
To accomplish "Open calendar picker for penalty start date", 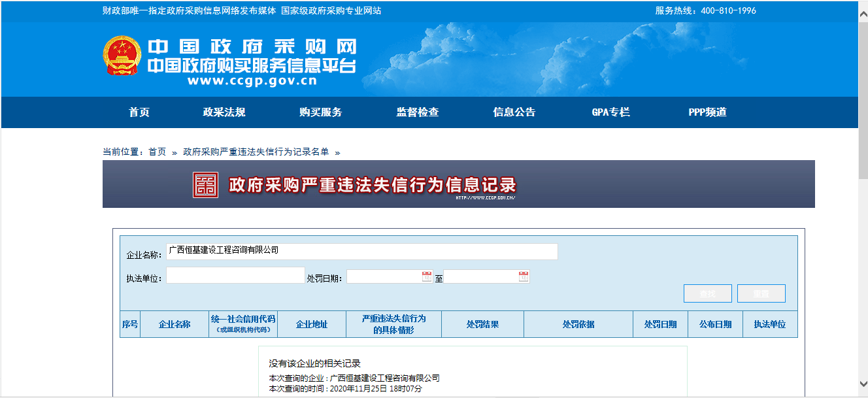I will (x=427, y=276).
